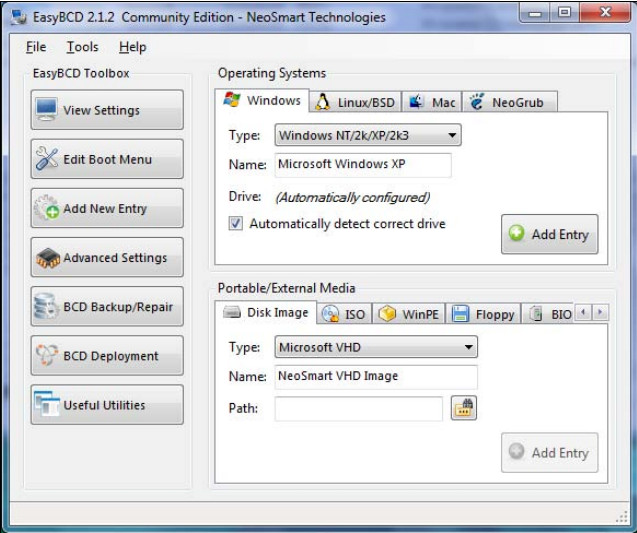This screenshot has width=637, height=533.
Task: Show later media tabs with right arrow
Action: (x=600, y=312)
